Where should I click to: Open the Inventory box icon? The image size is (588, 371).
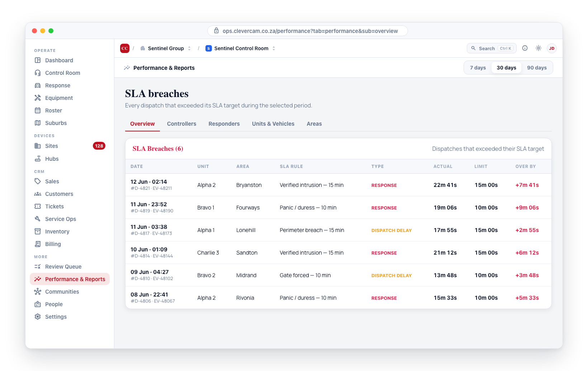coord(38,231)
